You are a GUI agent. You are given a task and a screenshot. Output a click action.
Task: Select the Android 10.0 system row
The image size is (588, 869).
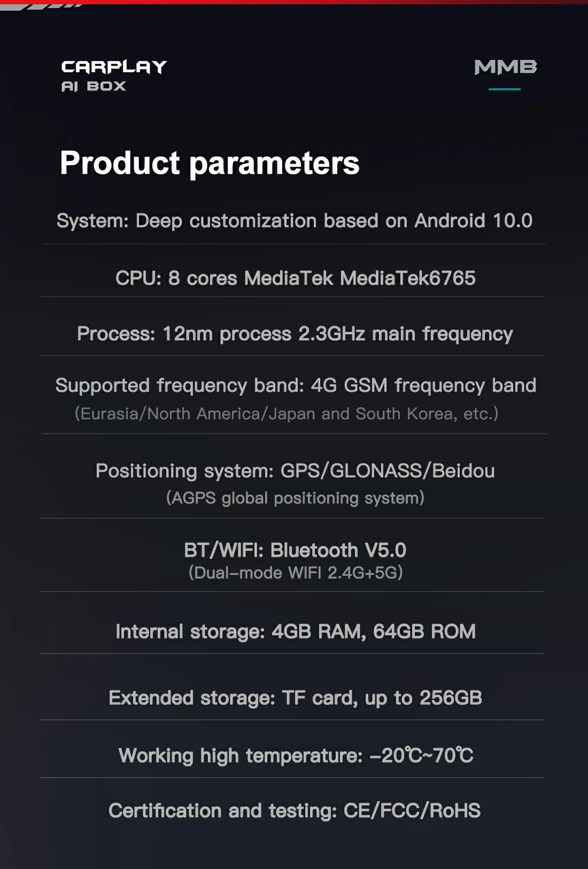(x=295, y=221)
